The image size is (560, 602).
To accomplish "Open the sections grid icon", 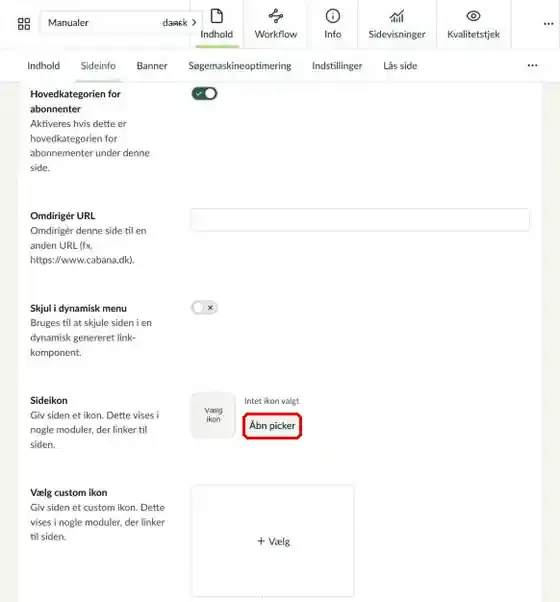I will point(24,24).
